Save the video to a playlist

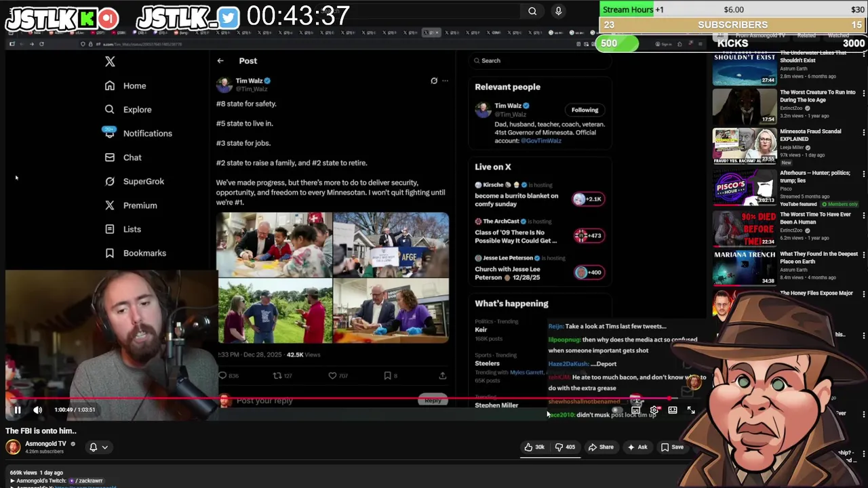[x=673, y=447]
